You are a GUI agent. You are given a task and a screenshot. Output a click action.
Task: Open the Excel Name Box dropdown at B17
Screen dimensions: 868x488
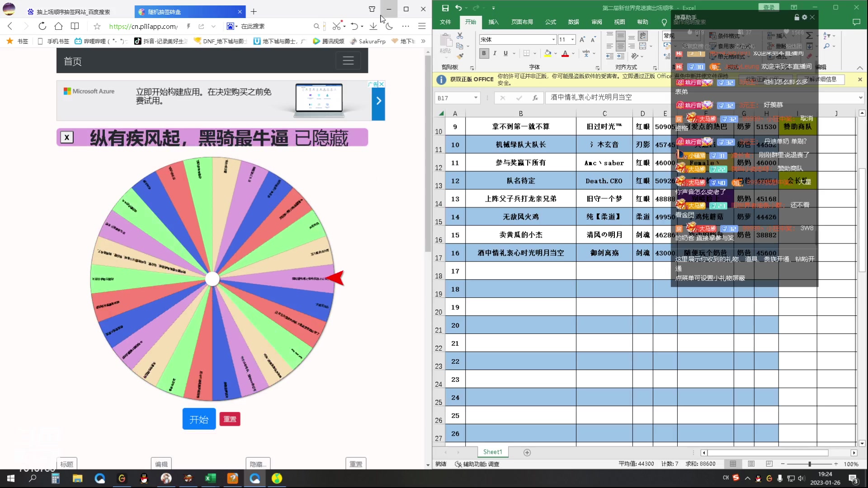[476, 98]
